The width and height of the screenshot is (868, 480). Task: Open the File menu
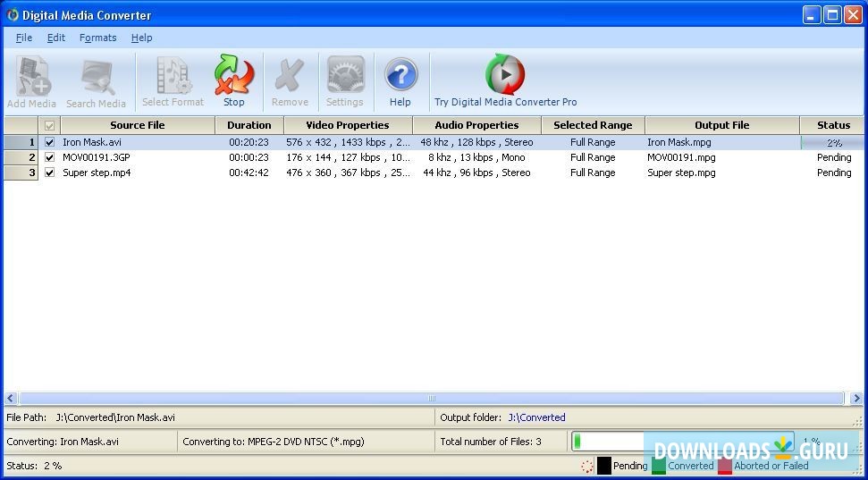(x=24, y=38)
